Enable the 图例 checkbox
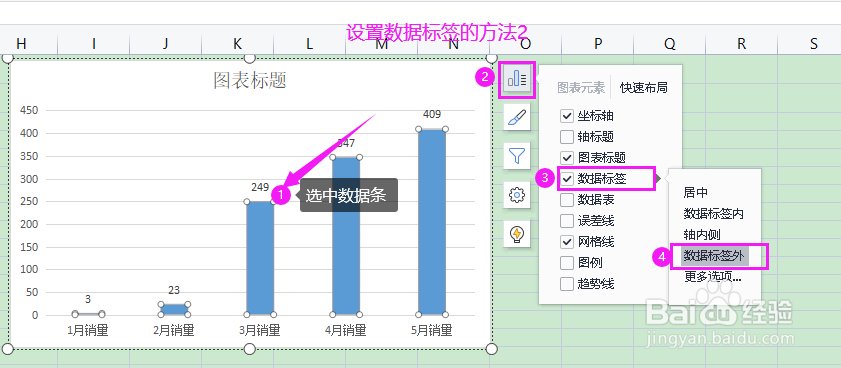Screen dimensions: 841x368 coord(567,262)
